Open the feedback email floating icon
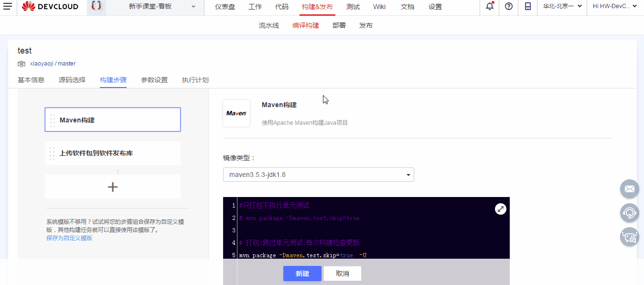The height and width of the screenshot is (285, 644). click(629, 189)
